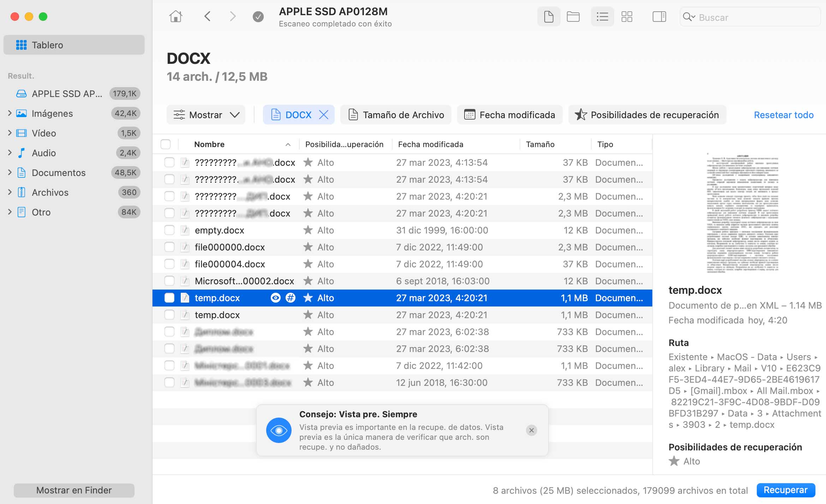Click the Recuperar button
Screen dimensions: 826x504
point(785,490)
